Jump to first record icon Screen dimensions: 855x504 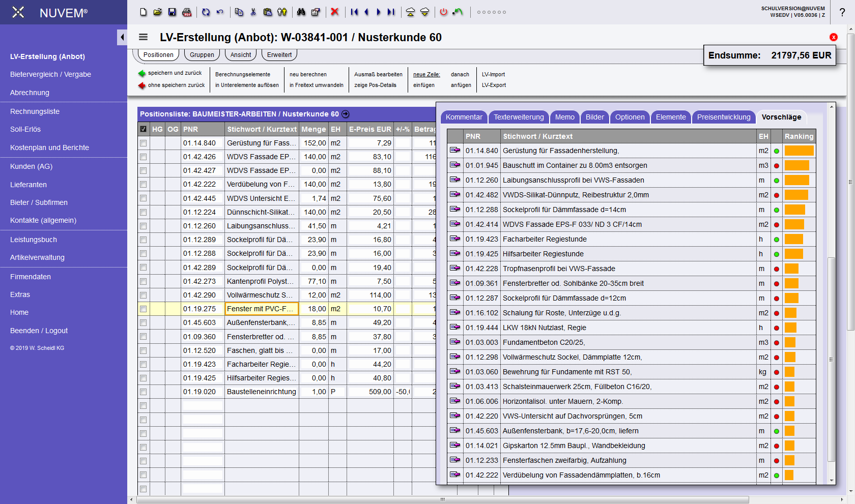point(354,12)
